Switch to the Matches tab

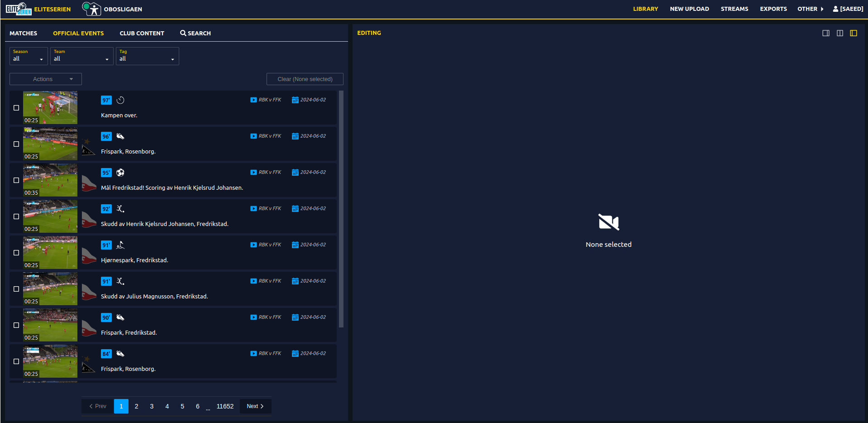23,33
